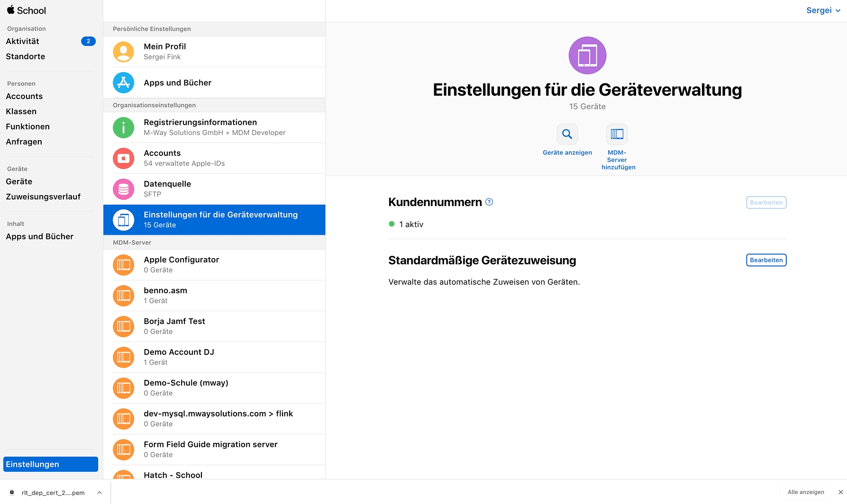Click the pink Datenquelle database icon
The width and height of the screenshot is (847, 504).
click(123, 189)
